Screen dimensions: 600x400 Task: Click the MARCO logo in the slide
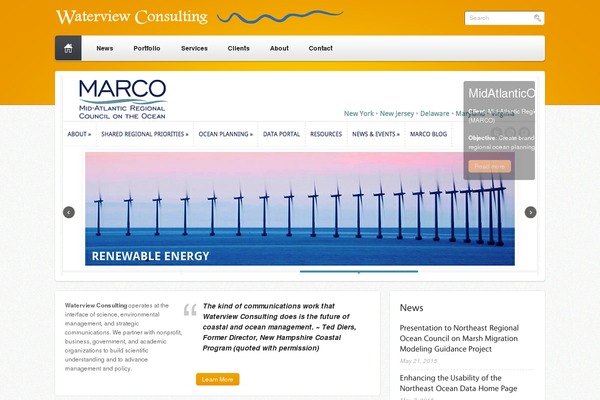pyautogui.click(x=122, y=100)
